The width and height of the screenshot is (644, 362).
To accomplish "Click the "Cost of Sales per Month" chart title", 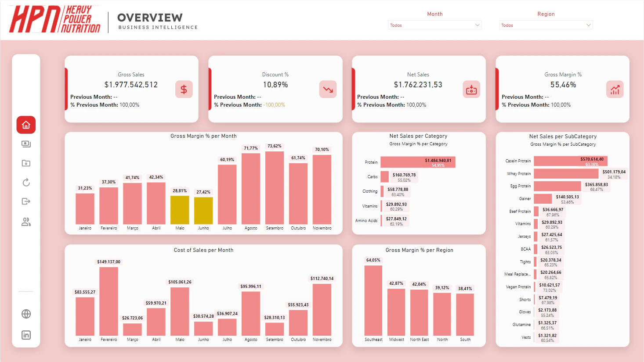I will [203, 250].
